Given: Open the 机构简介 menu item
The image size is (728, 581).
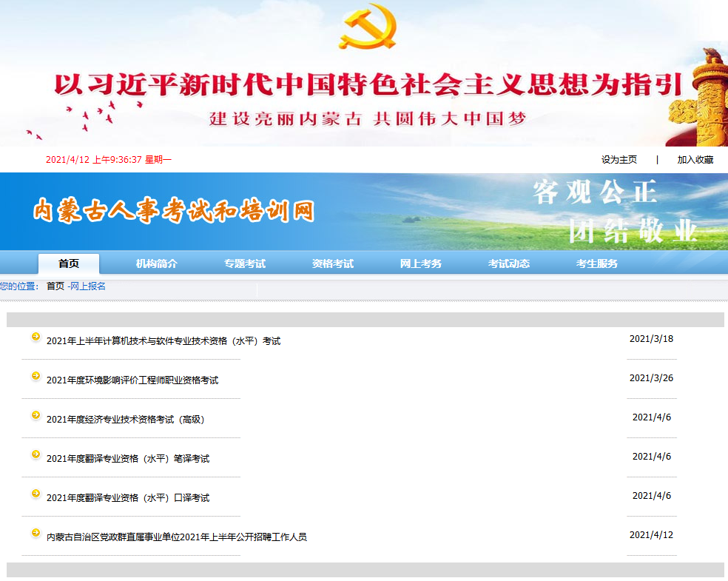Looking at the screenshot, I should click(157, 263).
